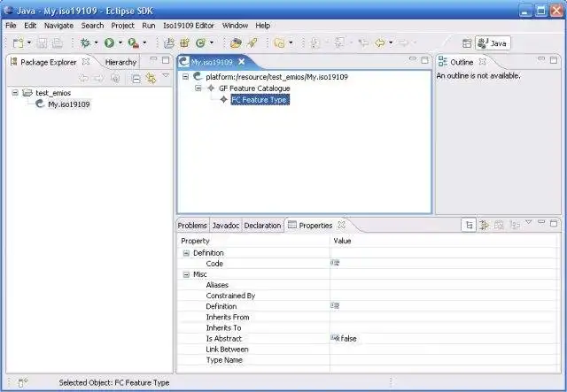Click the yellow Back navigation arrow
Image resolution: width=567 pixels, height=392 pixels.
(380, 43)
